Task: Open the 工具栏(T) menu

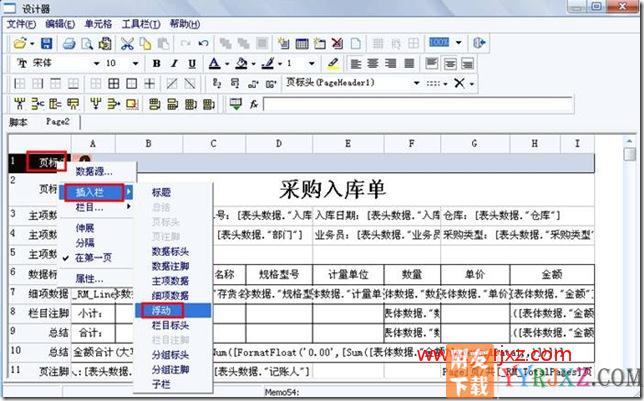Action: 141,24
